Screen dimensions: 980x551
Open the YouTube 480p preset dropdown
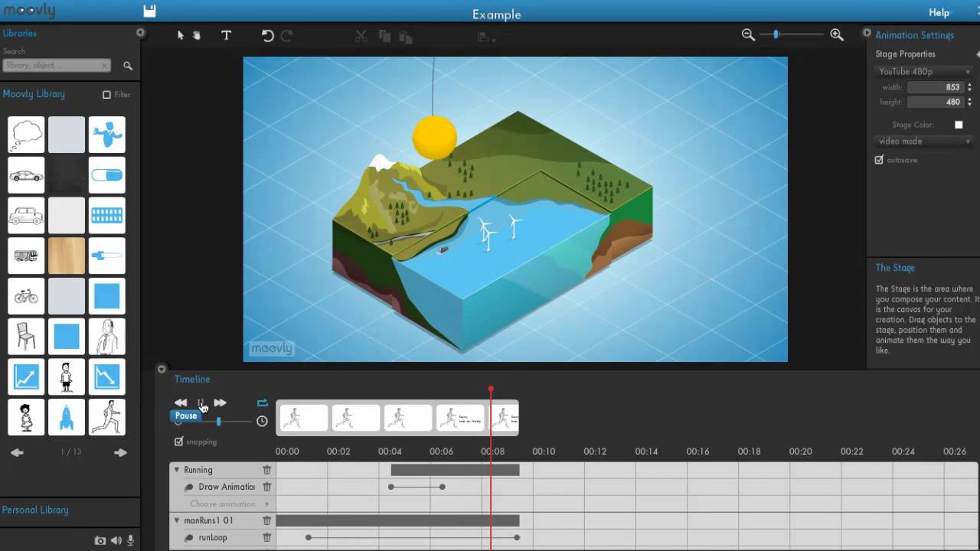tap(923, 71)
